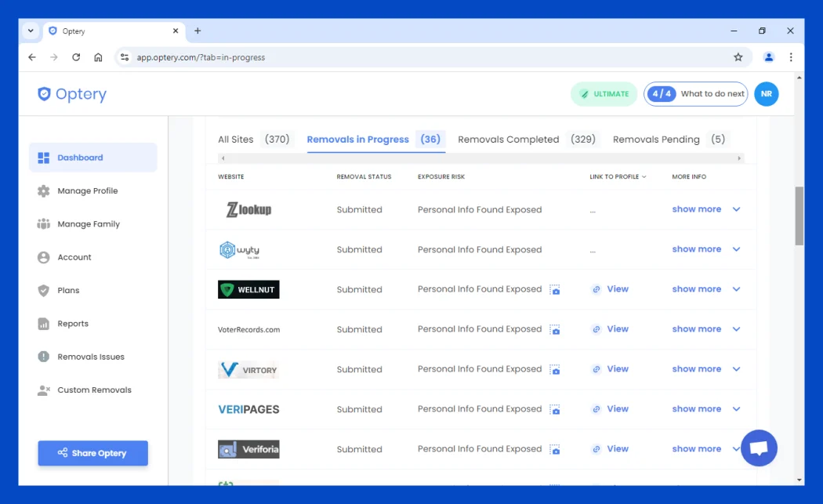Click the ULTIMATE plan badge
Image resolution: width=823 pixels, height=504 pixels.
[x=604, y=94]
